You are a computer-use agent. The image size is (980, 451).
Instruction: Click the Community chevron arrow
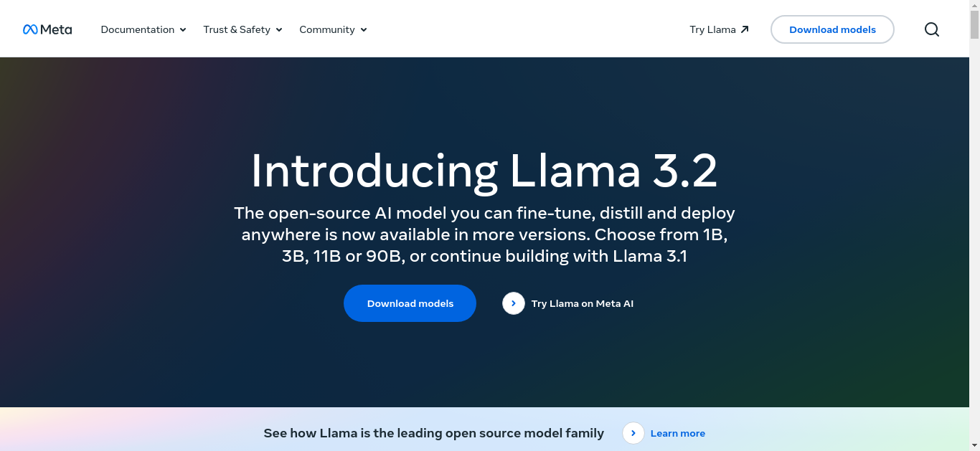click(364, 30)
